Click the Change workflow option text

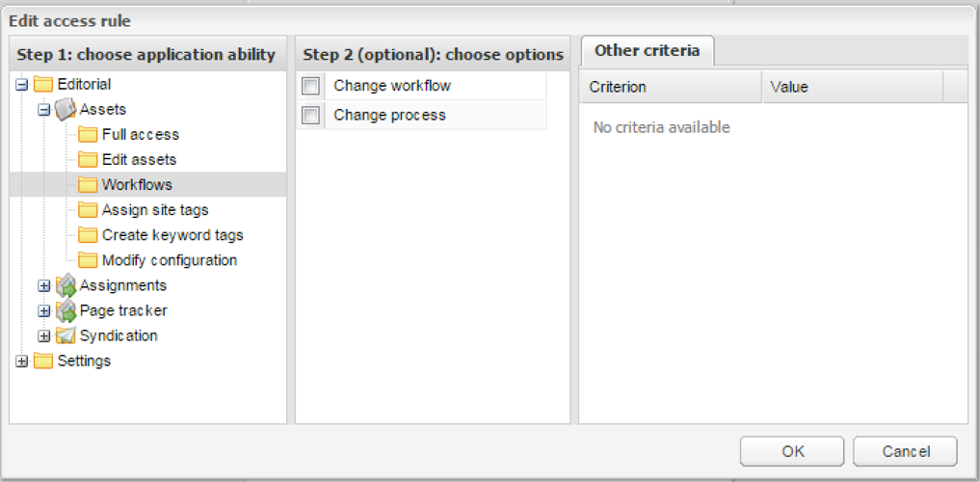click(392, 86)
